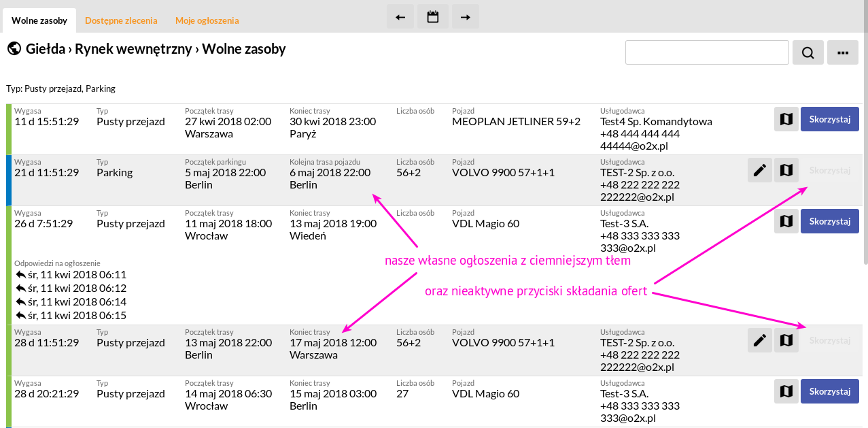Click the forward arrow navigation button
This screenshot has width=868, height=428.
[x=465, y=17]
